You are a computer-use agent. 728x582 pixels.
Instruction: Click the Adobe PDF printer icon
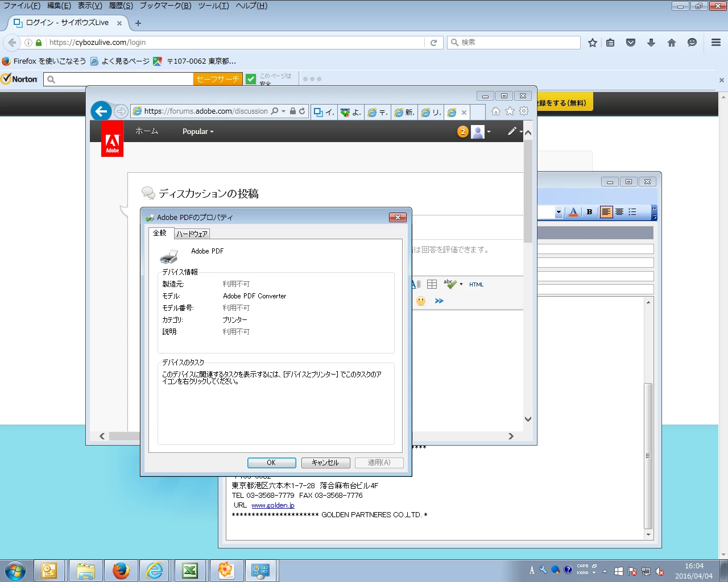(x=168, y=256)
